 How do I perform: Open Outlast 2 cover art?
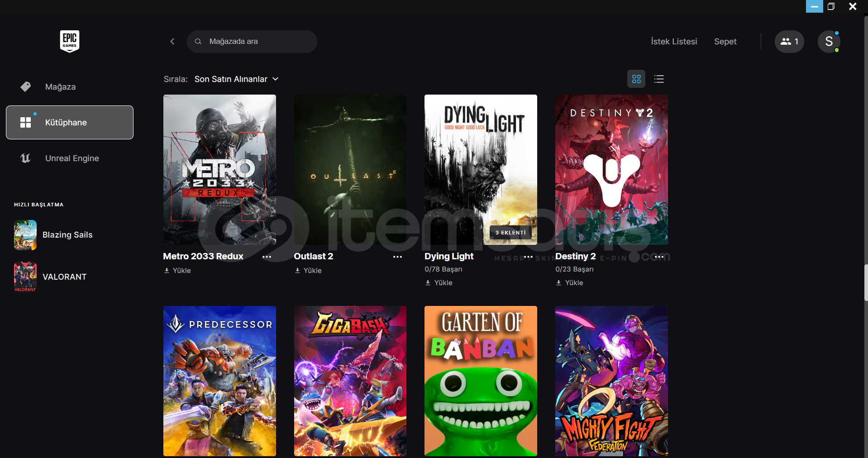(x=350, y=170)
